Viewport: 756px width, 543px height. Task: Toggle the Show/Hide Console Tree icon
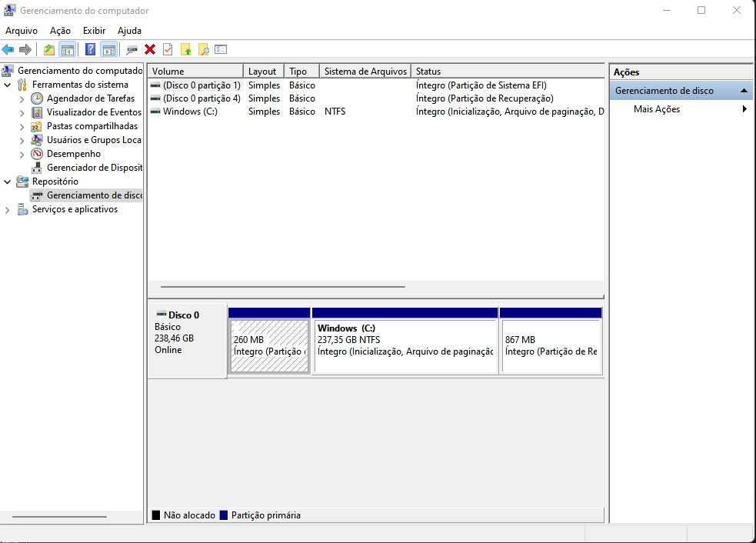pyautogui.click(x=68, y=49)
